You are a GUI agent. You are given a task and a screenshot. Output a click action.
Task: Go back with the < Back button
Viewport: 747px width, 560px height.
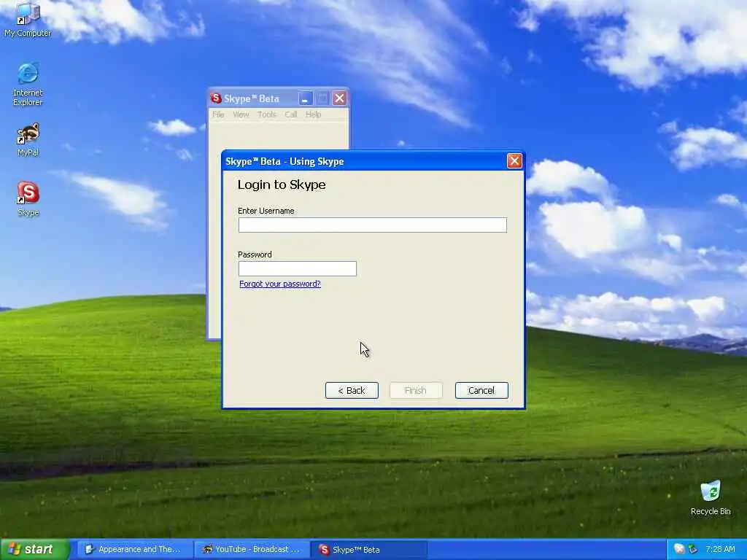pos(352,391)
